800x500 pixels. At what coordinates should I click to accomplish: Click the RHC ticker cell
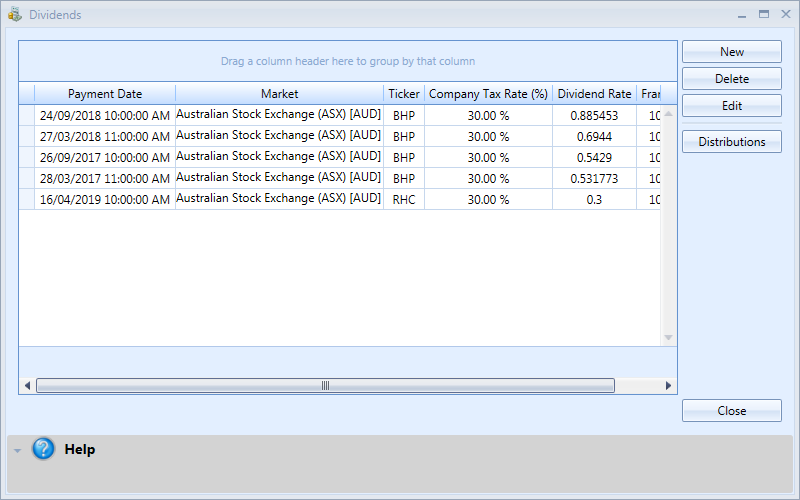[404, 199]
